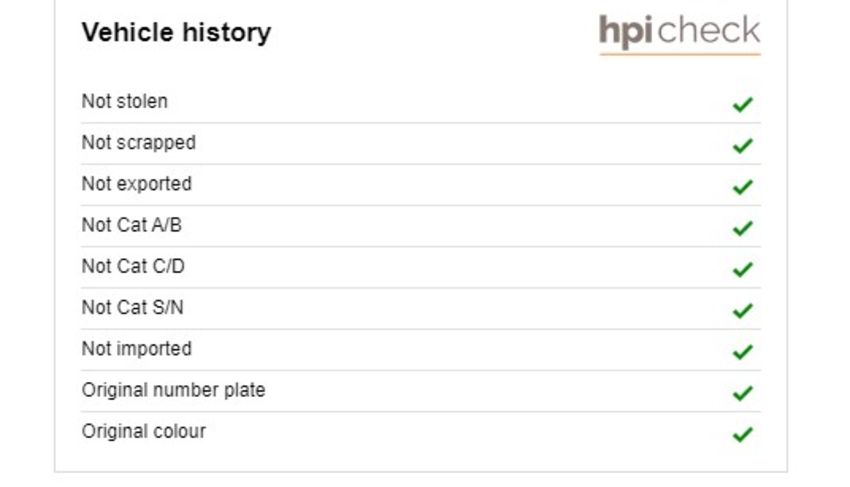
Task: Click the checkmark for Not imported
Action: (743, 351)
